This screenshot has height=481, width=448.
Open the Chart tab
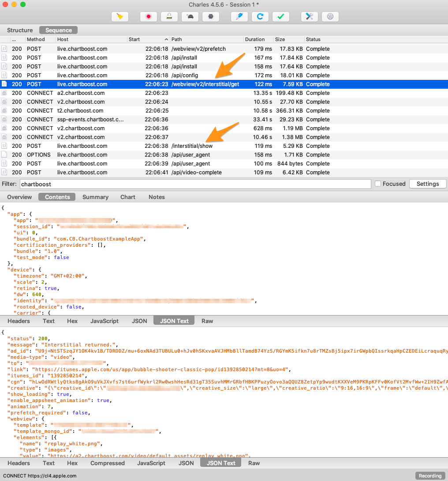click(x=128, y=197)
